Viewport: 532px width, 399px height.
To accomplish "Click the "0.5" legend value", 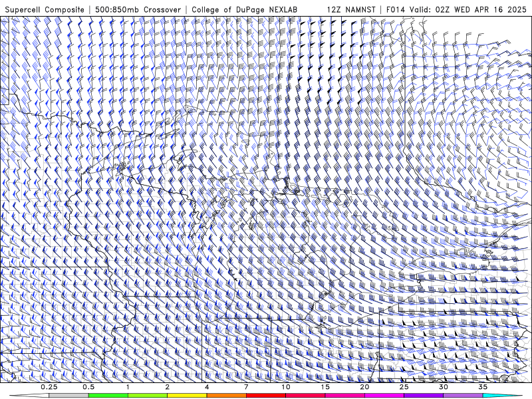I will pyautogui.click(x=88, y=387).
